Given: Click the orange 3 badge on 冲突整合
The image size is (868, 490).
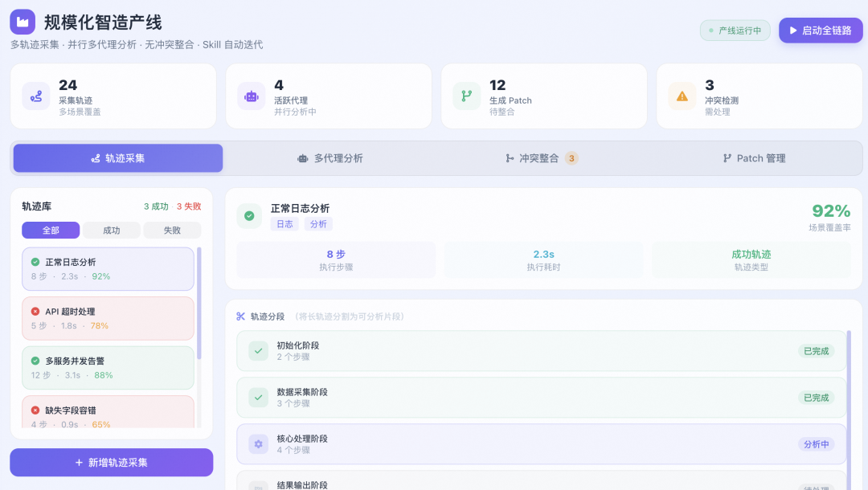Looking at the screenshot, I should click(x=571, y=158).
